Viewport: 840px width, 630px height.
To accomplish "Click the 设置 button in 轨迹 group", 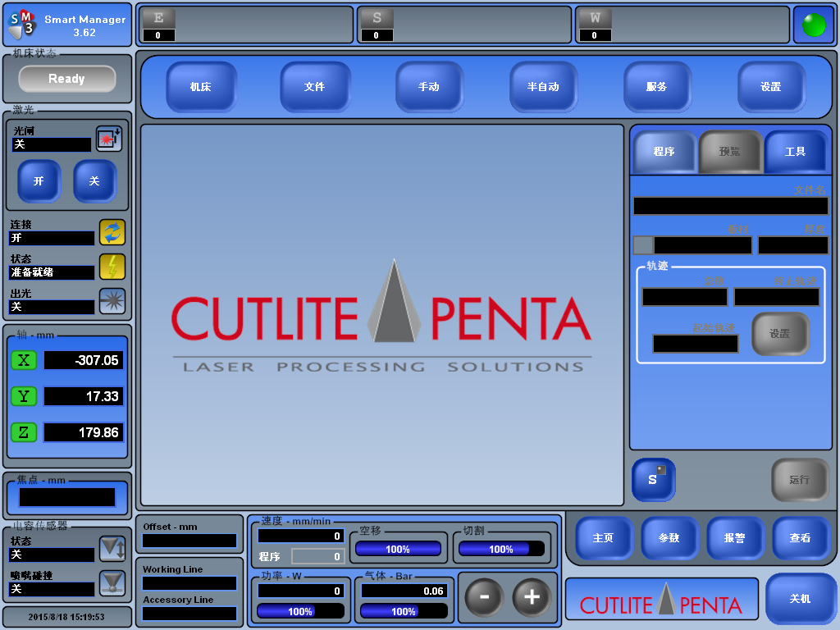I will coord(781,334).
